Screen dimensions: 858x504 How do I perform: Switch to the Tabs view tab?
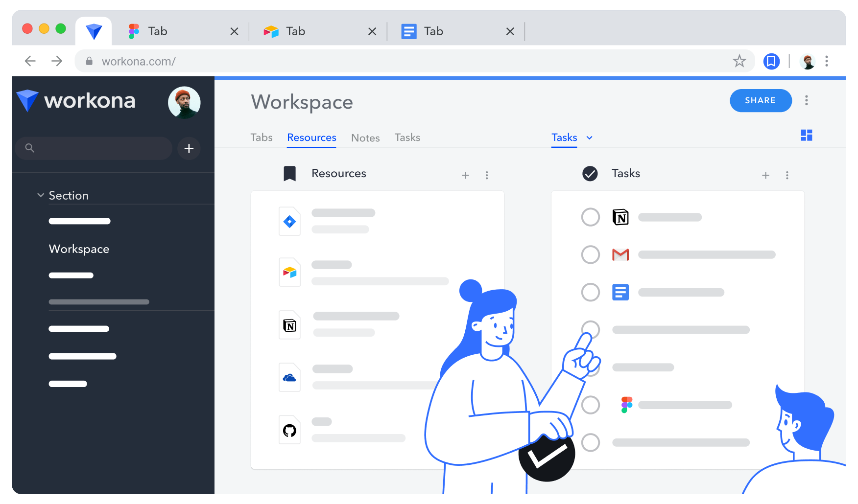(262, 137)
